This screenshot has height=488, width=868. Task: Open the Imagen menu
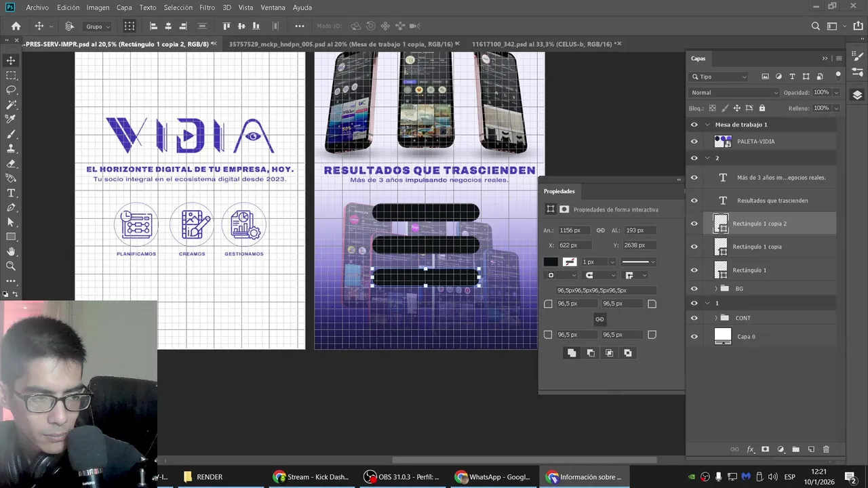[x=98, y=7]
